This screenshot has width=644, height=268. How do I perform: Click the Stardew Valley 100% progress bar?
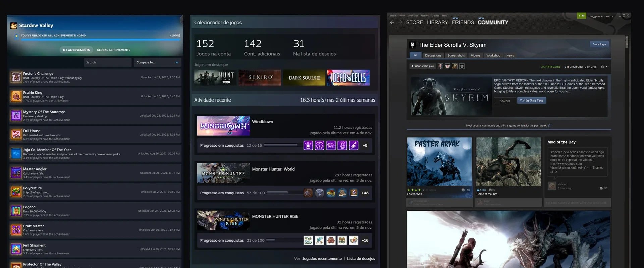(x=101, y=40)
